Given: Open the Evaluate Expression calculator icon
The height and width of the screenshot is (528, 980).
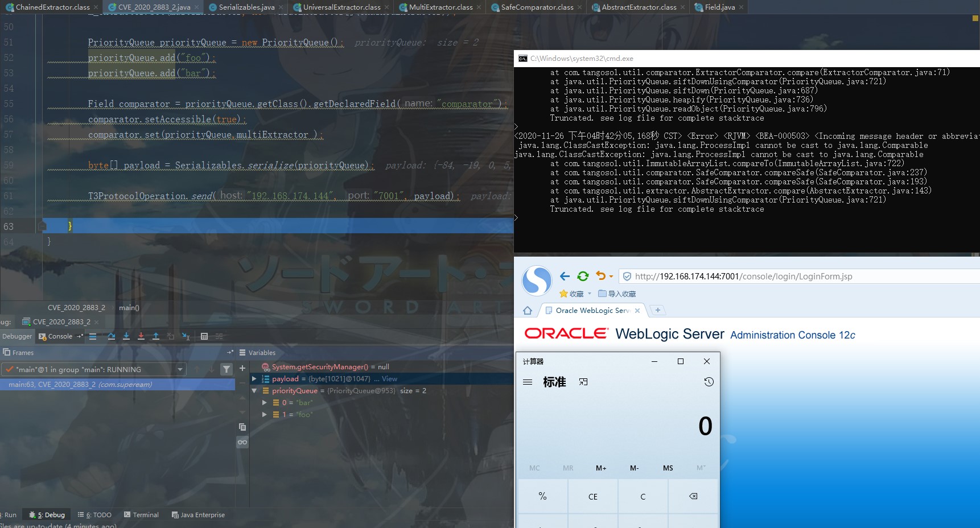Looking at the screenshot, I should [204, 336].
